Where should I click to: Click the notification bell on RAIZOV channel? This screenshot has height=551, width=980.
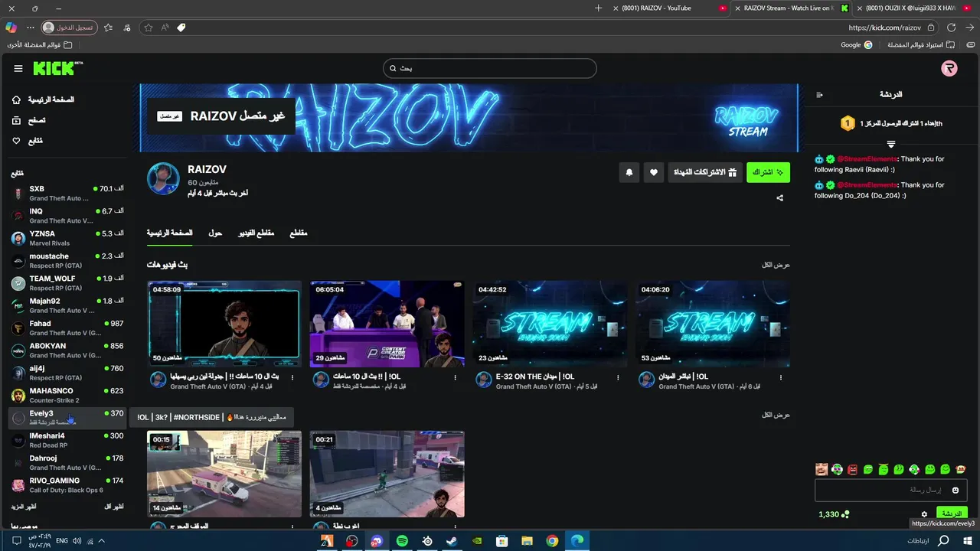click(629, 172)
